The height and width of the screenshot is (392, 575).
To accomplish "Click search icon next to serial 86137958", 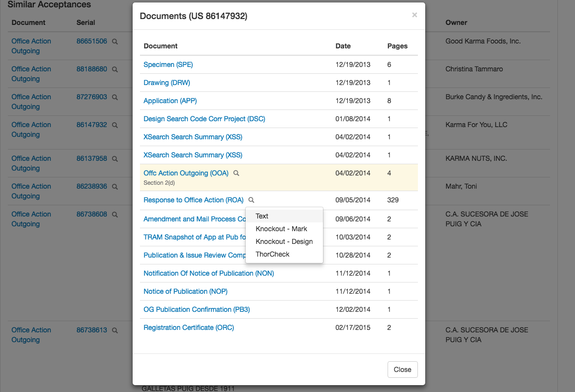I will (115, 159).
